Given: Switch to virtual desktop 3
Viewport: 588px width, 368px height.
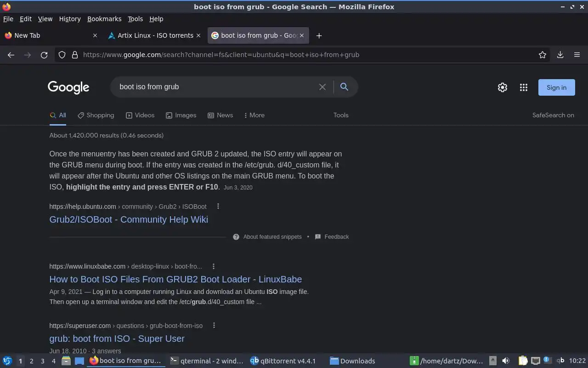Looking at the screenshot, I should point(42,361).
